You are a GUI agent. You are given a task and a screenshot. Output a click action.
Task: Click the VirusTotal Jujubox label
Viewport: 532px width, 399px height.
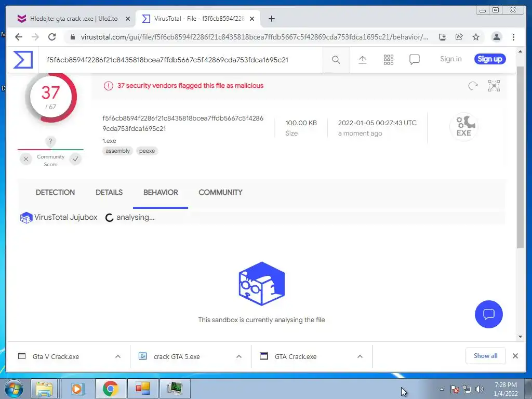(x=66, y=218)
